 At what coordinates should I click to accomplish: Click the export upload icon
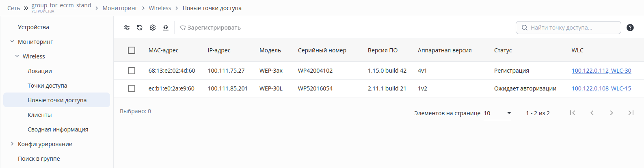tap(166, 28)
